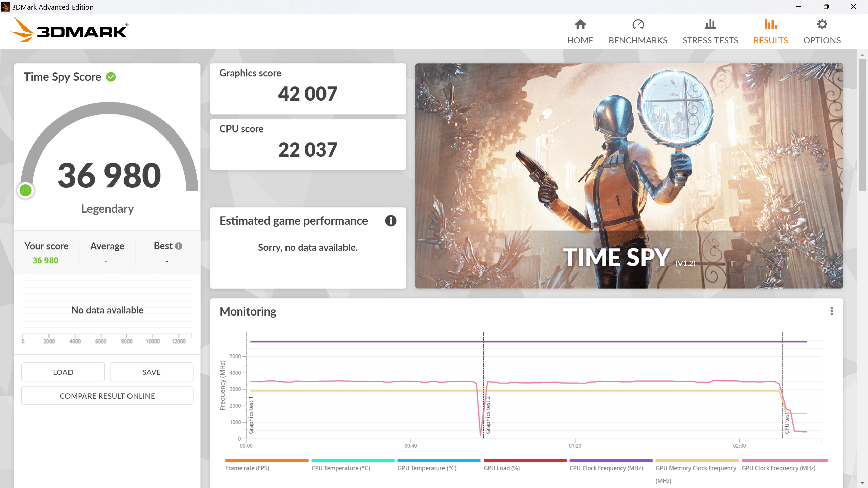
Task: Click the Time Spy artwork thumbnail
Action: point(629,176)
